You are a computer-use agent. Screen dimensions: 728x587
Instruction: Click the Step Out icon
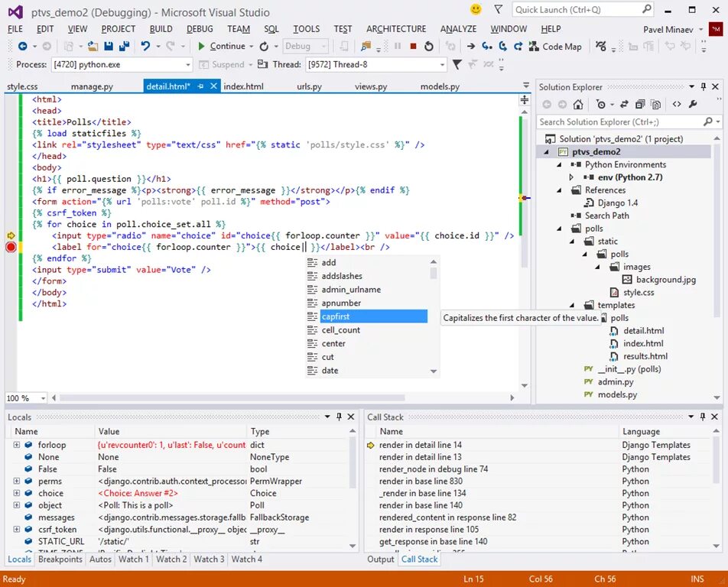pos(518,46)
